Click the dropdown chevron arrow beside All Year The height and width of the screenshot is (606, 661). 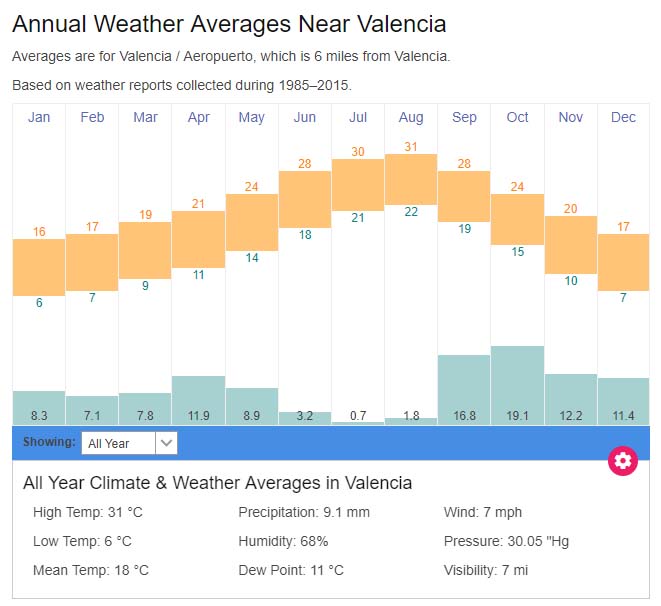pos(167,443)
